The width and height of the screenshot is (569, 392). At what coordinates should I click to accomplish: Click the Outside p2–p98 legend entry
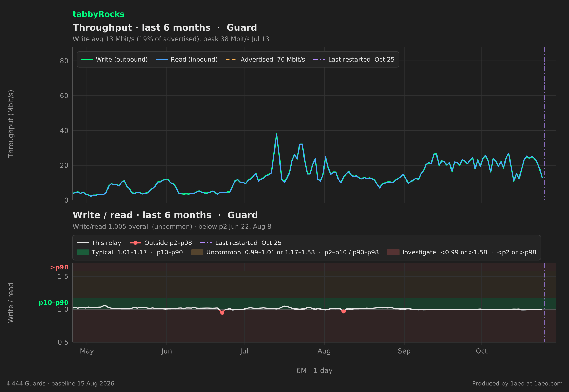tap(161, 243)
